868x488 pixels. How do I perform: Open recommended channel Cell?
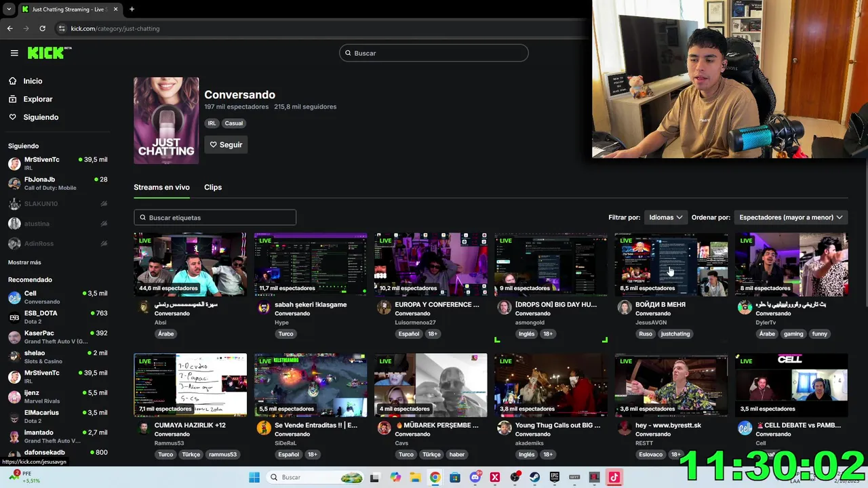pos(58,297)
